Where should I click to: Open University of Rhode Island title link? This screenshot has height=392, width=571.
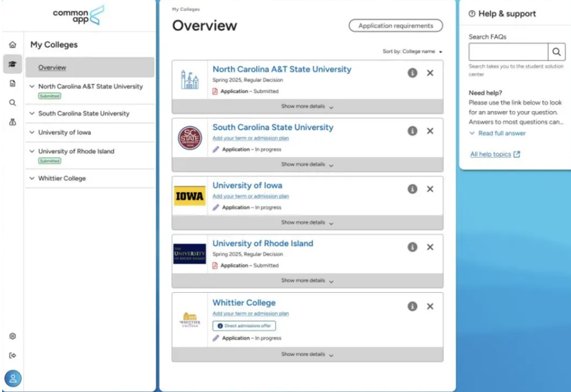pos(263,244)
